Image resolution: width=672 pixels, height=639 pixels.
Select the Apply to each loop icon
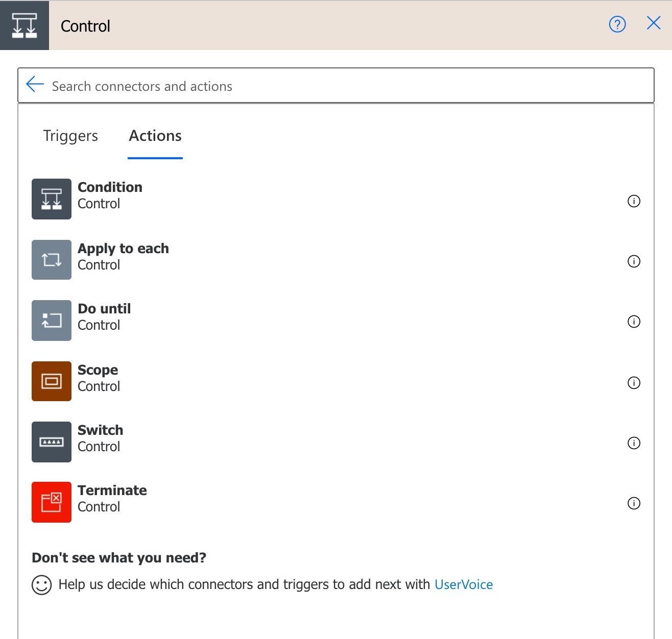(52, 260)
